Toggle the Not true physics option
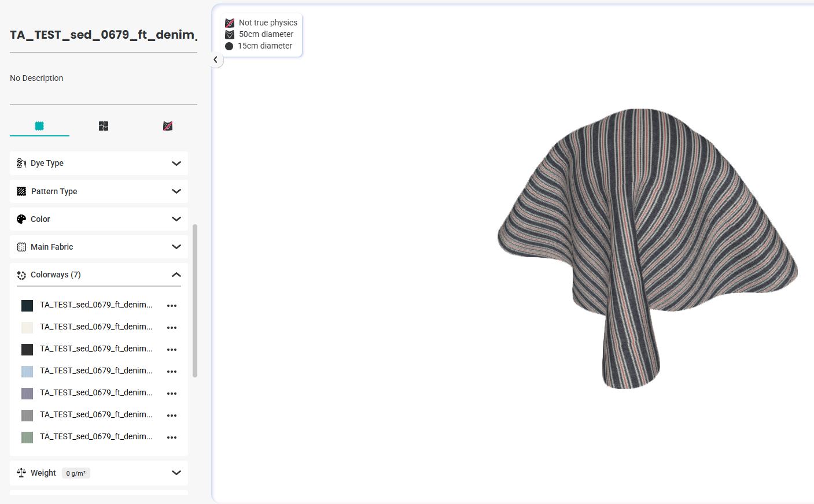The height and width of the screenshot is (504, 814). coord(230,23)
